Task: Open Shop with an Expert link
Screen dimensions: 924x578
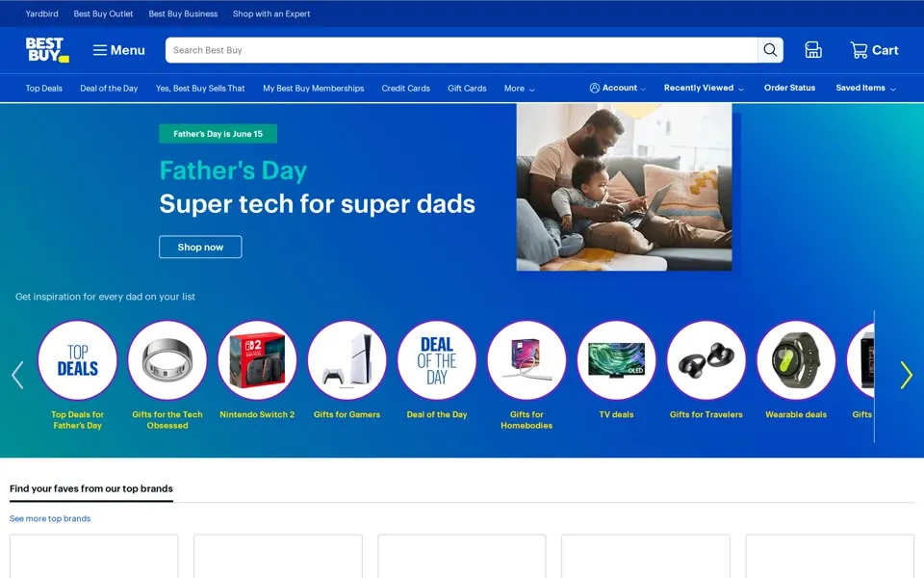Action: [271, 13]
